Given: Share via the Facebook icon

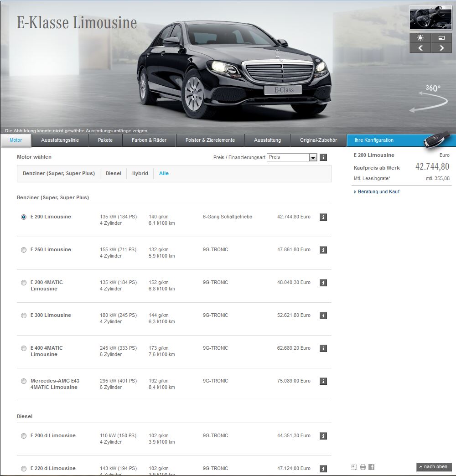Looking at the screenshot, I should tap(371, 467).
